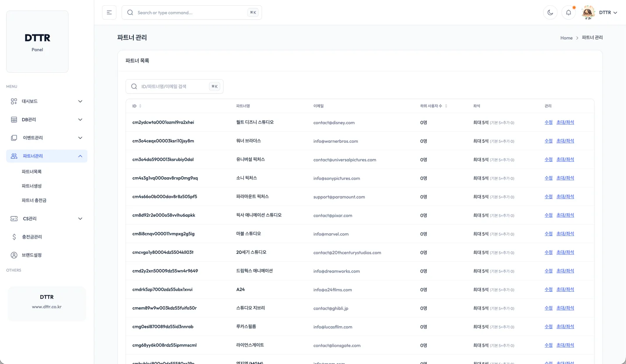Expand the DB관리 menu chevron
The height and width of the screenshot is (364, 626).
[x=80, y=120]
